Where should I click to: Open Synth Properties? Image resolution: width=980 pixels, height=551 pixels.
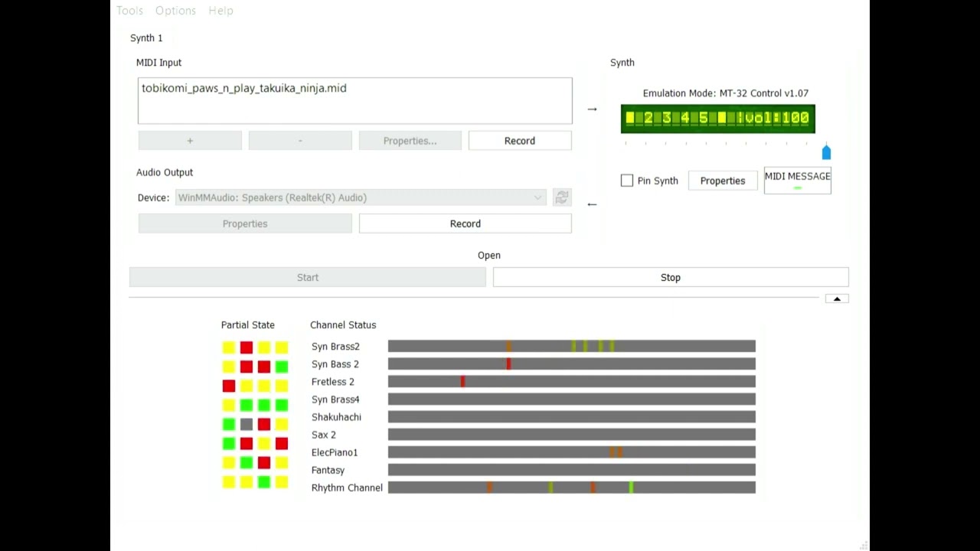723,181
